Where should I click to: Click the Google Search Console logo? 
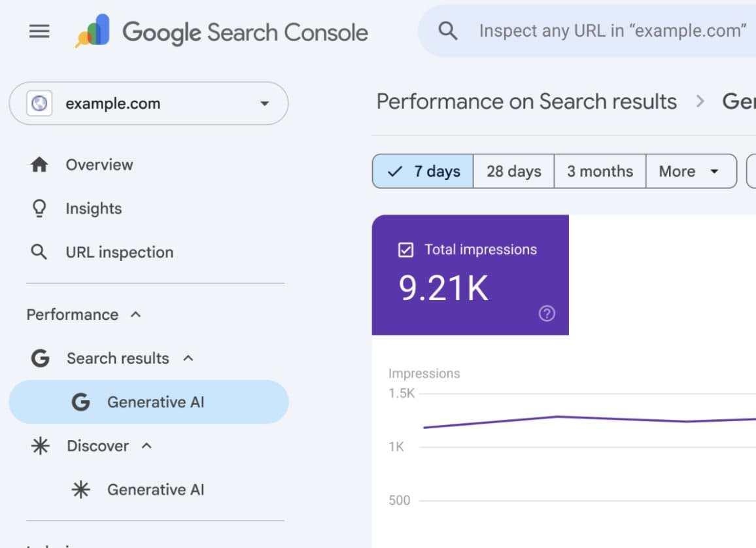click(221, 31)
